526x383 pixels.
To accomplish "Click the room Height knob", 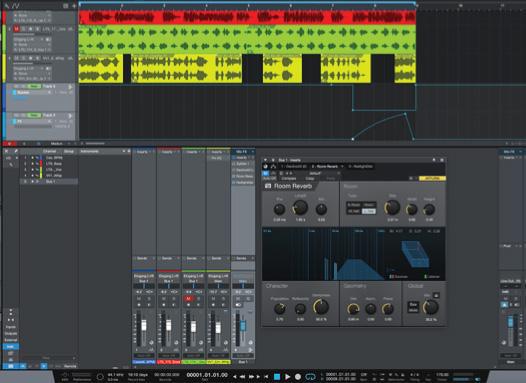I will coord(429,210).
